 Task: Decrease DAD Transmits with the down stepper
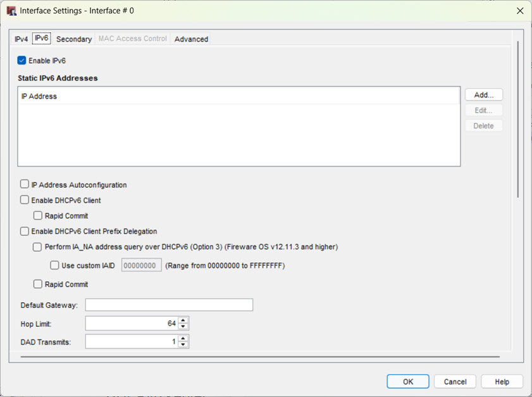(x=183, y=344)
